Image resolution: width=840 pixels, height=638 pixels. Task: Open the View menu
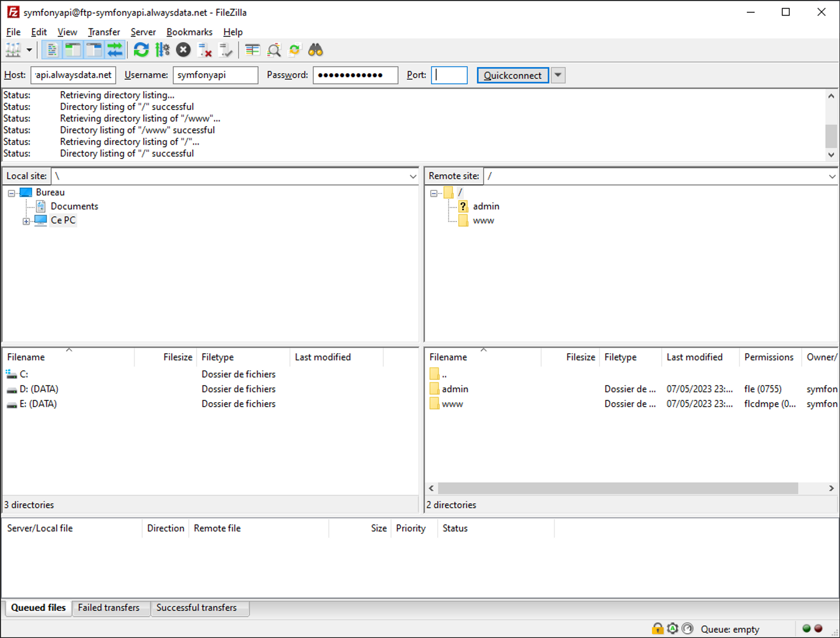(67, 32)
